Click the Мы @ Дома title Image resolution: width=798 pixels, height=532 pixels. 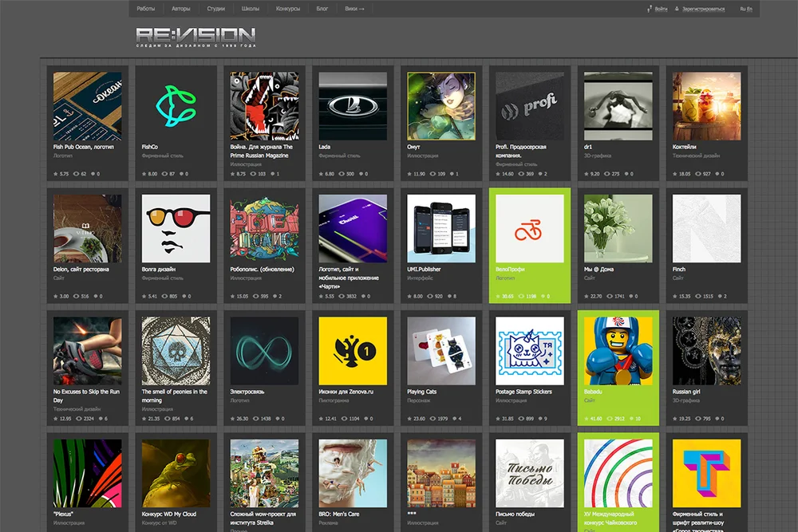click(598, 269)
